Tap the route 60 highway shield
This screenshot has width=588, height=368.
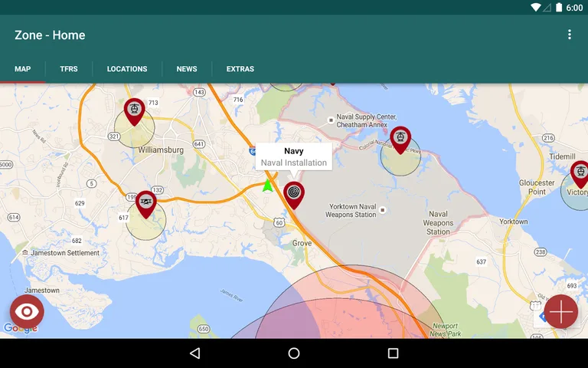coord(279,222)
